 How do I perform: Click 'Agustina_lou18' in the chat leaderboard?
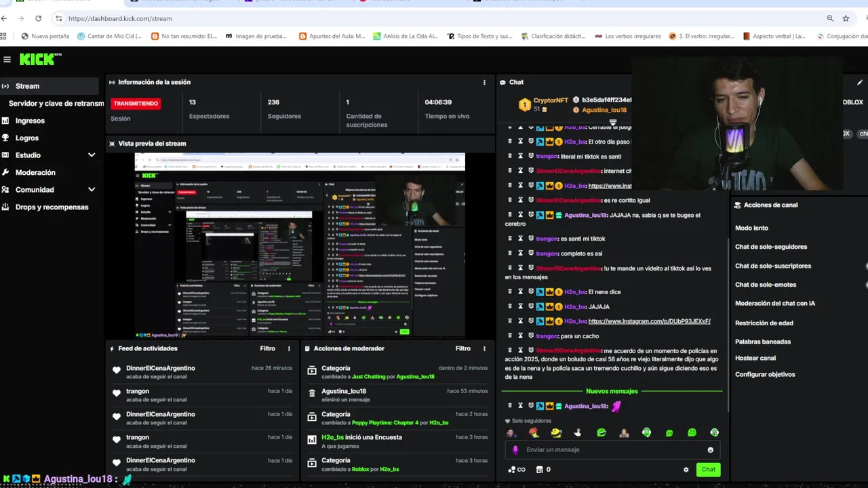[x=604, y=110]
